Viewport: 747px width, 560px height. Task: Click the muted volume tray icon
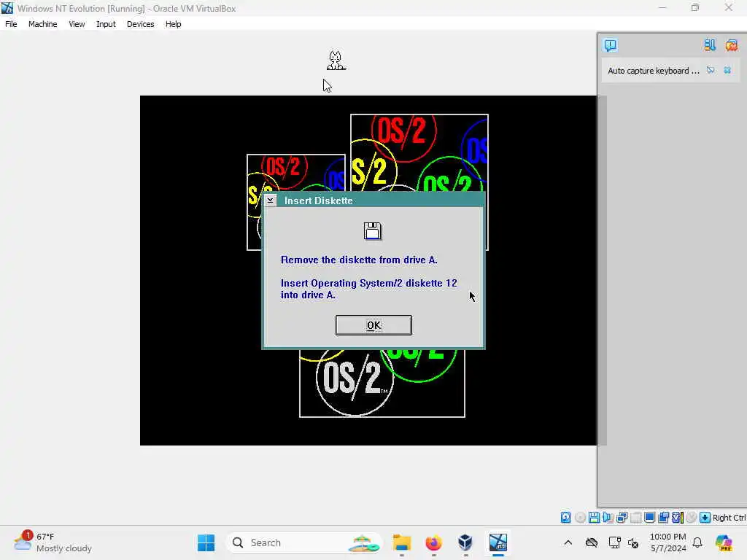pos(633,542)
